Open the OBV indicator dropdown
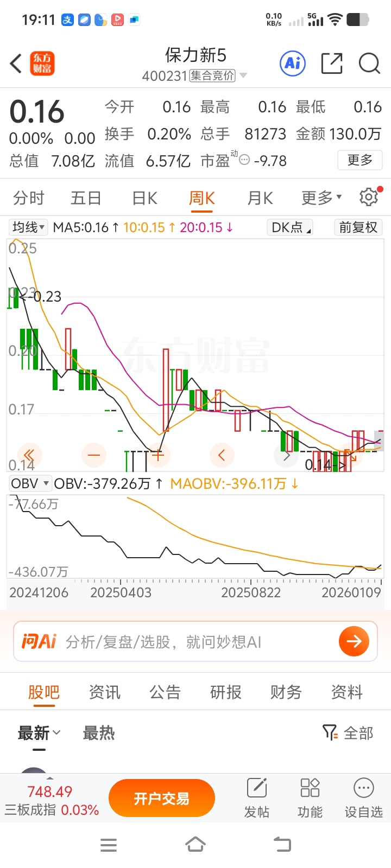This screenshot has width=391, height=868. (x=30, y=483)
